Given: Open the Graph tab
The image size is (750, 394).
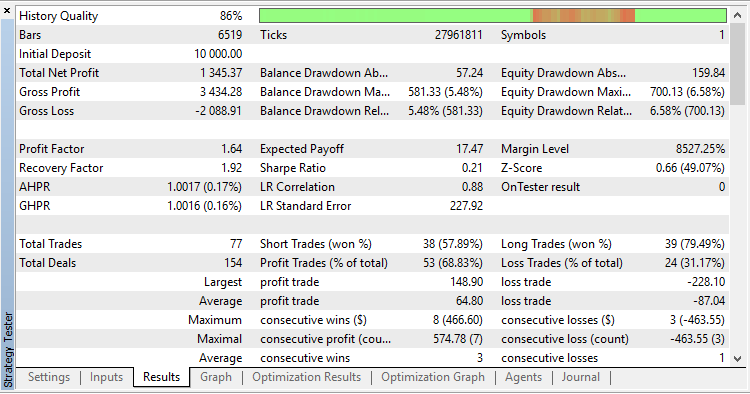Looking at the screenshot, I should pos(216,377).
